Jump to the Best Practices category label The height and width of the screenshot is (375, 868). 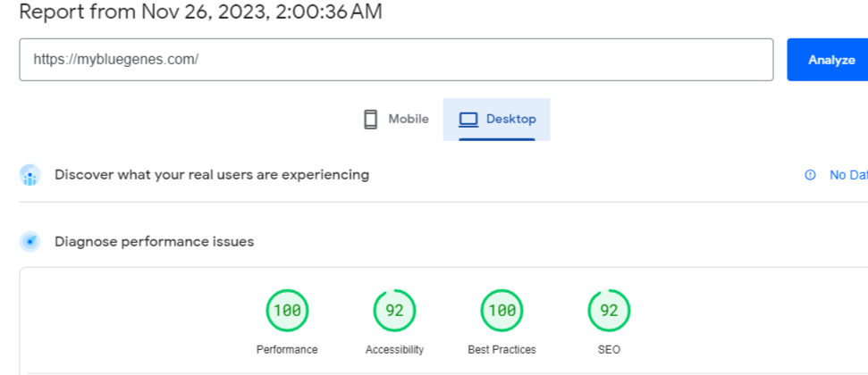[501, 350]
